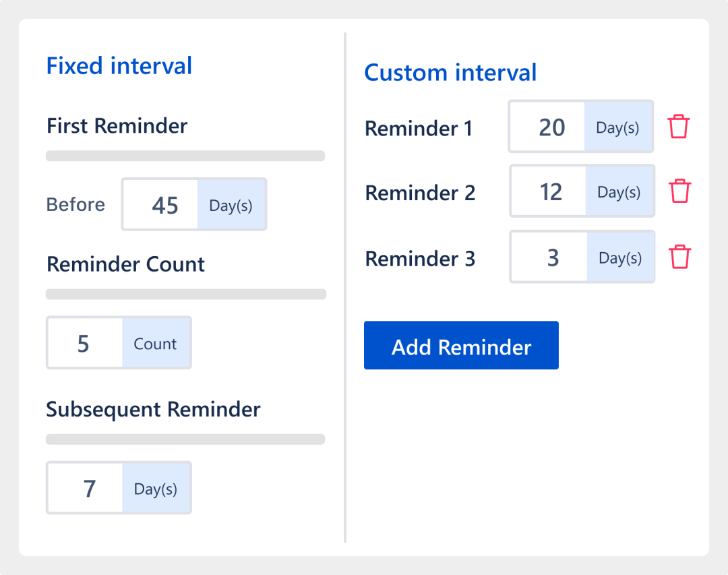Select the Fixed interval heading
728x575 pixels.
[119, 66]
